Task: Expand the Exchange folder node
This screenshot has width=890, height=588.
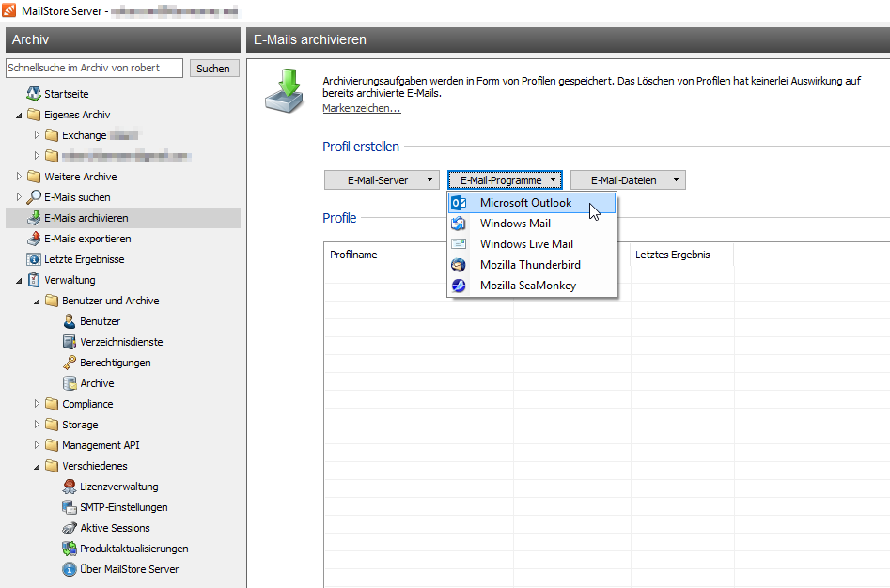Action: point(37,135)
